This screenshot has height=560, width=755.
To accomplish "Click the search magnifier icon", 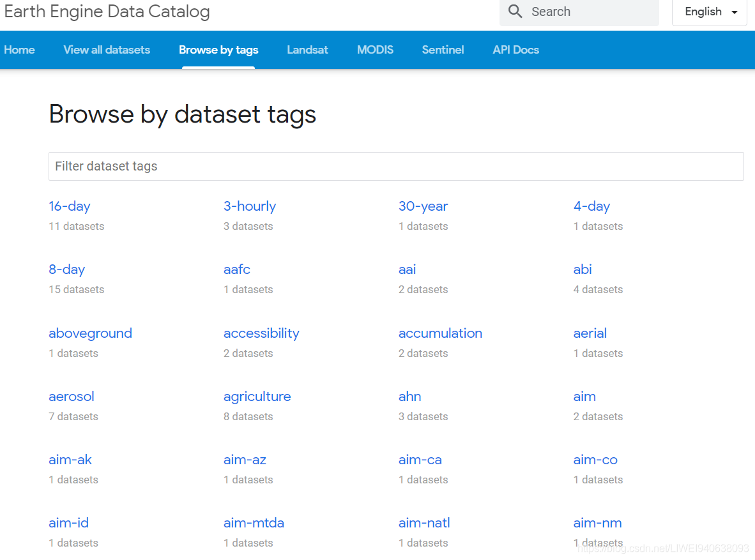I will 515,11.
